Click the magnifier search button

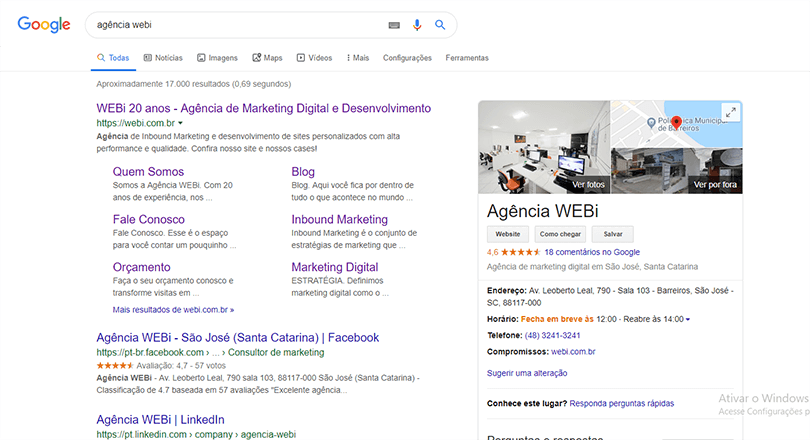440,25
